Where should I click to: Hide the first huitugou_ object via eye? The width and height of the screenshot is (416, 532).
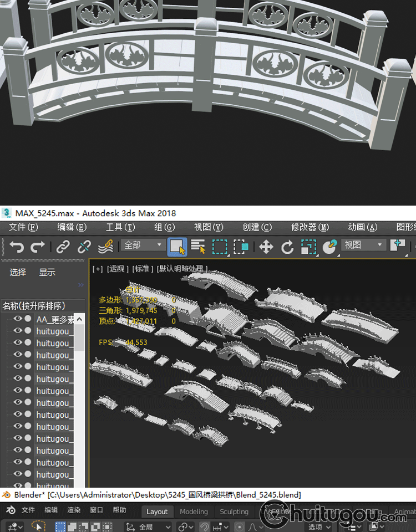click(x=18, y=331)
